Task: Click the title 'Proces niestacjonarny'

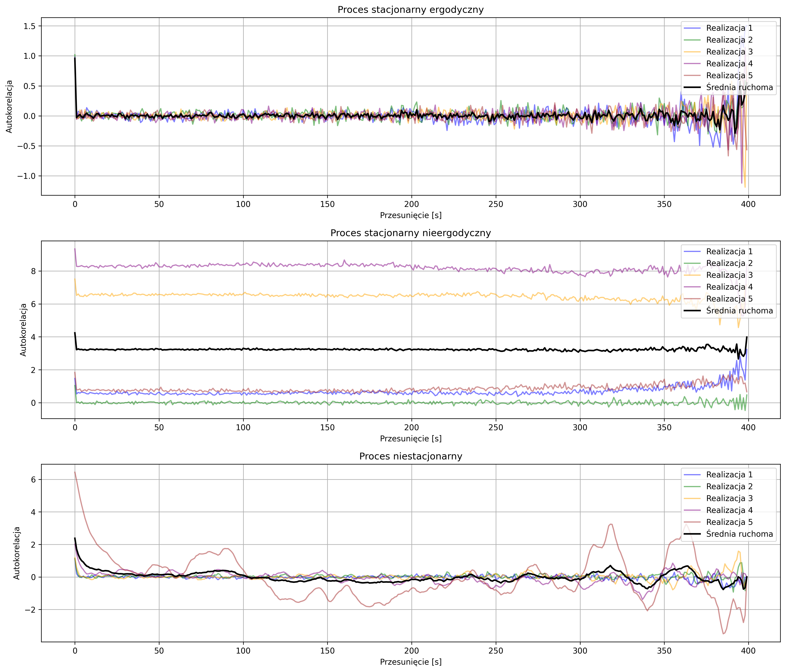Action: tap(411, 456)
